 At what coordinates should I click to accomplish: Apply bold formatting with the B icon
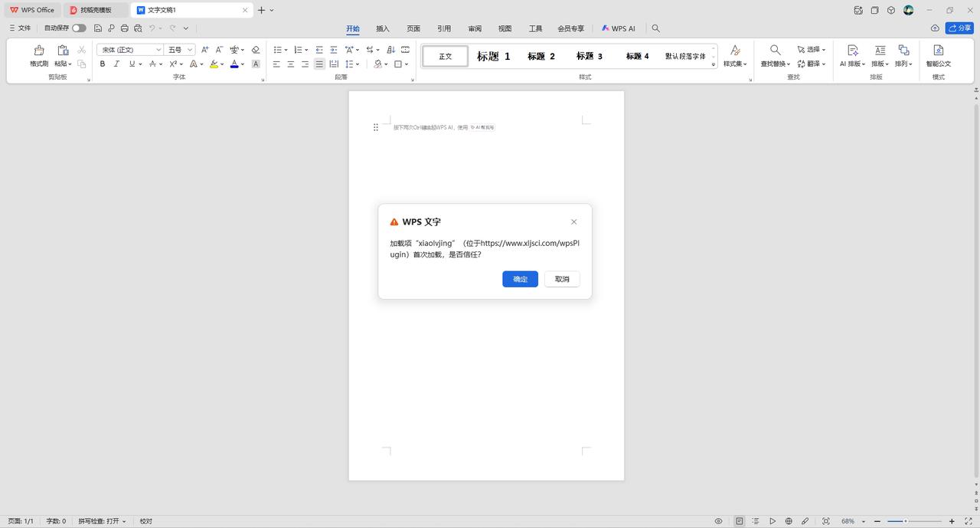[103, 64]
